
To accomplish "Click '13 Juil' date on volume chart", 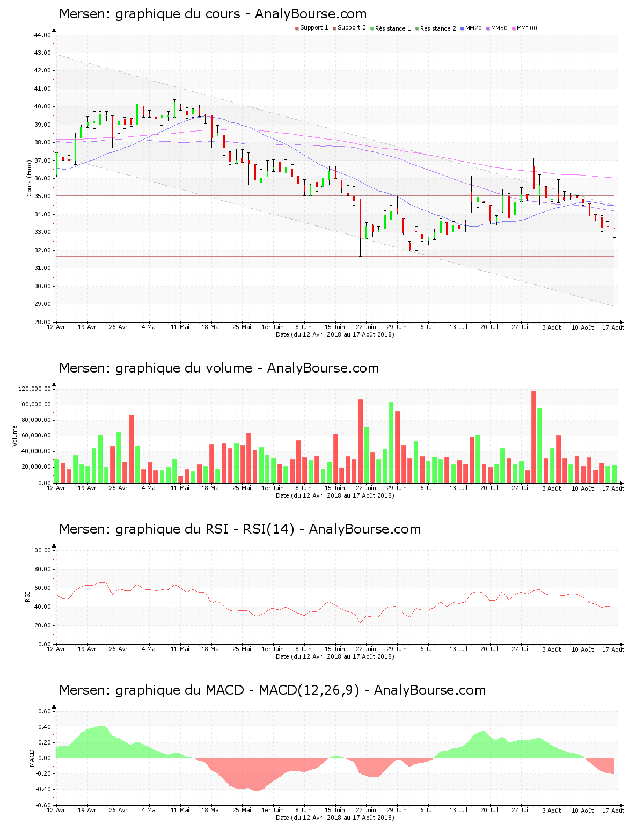I will (x=458, y=488).
